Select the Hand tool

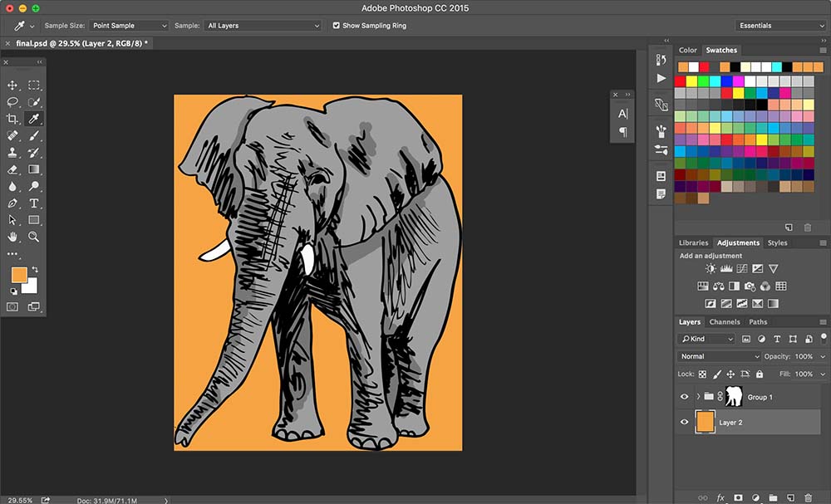[x=12, y=237]
